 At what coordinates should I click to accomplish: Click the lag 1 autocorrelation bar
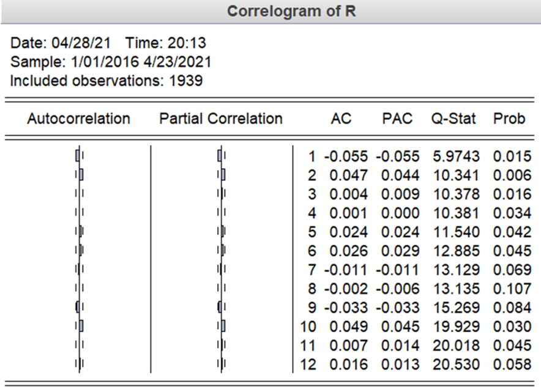[77, 157]
